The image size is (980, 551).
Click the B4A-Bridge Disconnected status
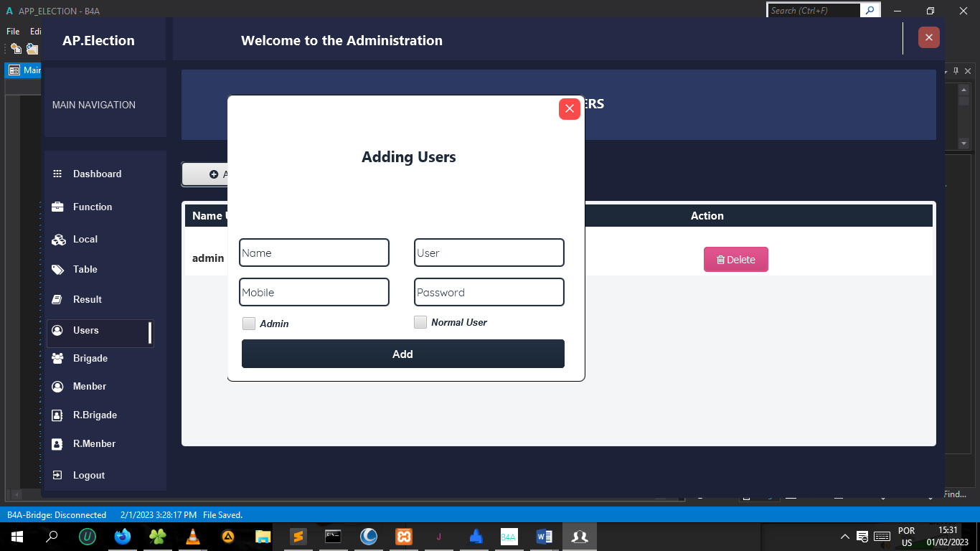pyautogui.click(x=57, y=515)
